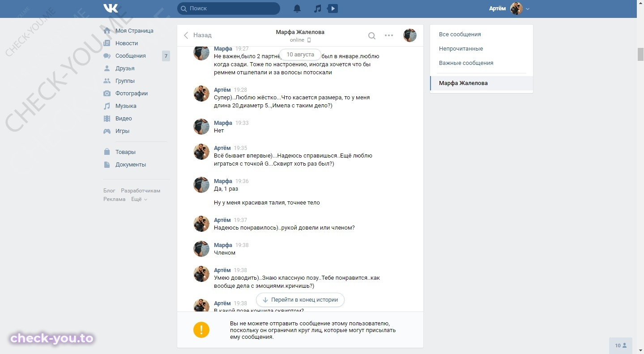Viewport: 644px width, 354px height.
Task: Open Группы section
Action: pos(125,81)
